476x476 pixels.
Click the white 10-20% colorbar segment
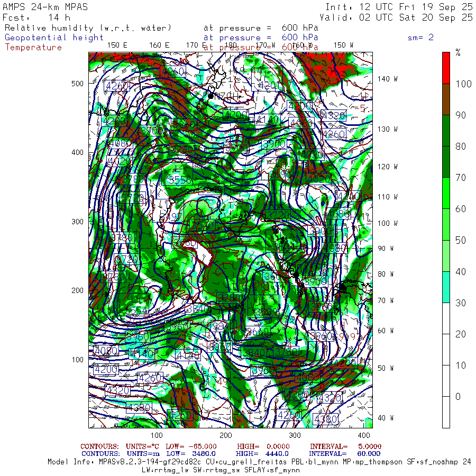[x=446, y=350]
